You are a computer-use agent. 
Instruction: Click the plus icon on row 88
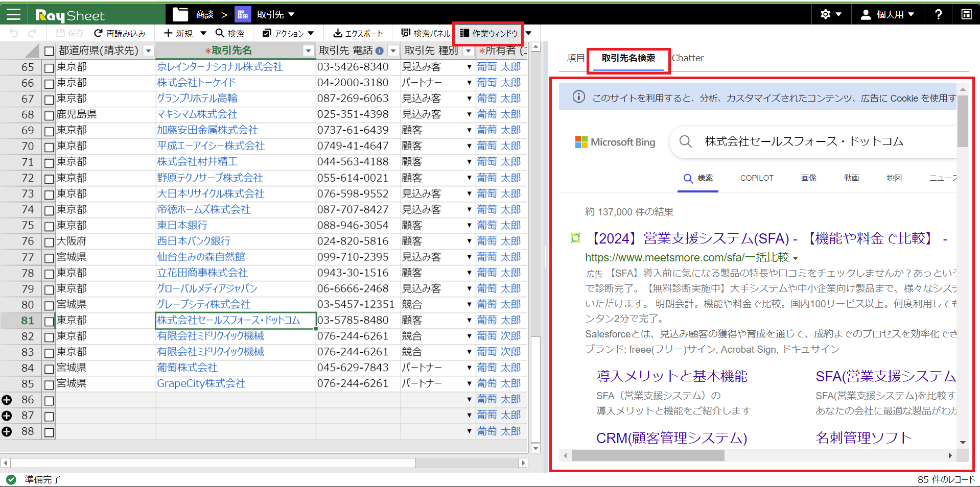point(7,431)
